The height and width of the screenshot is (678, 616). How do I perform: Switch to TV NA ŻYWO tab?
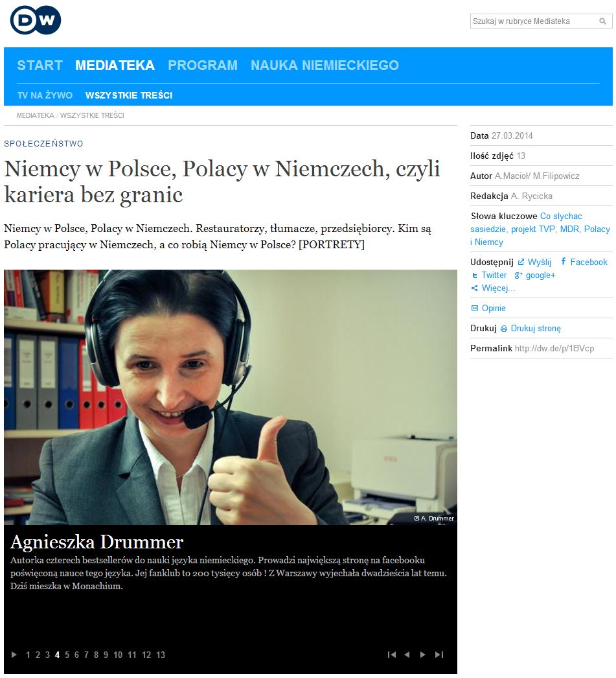coord(45,95)
